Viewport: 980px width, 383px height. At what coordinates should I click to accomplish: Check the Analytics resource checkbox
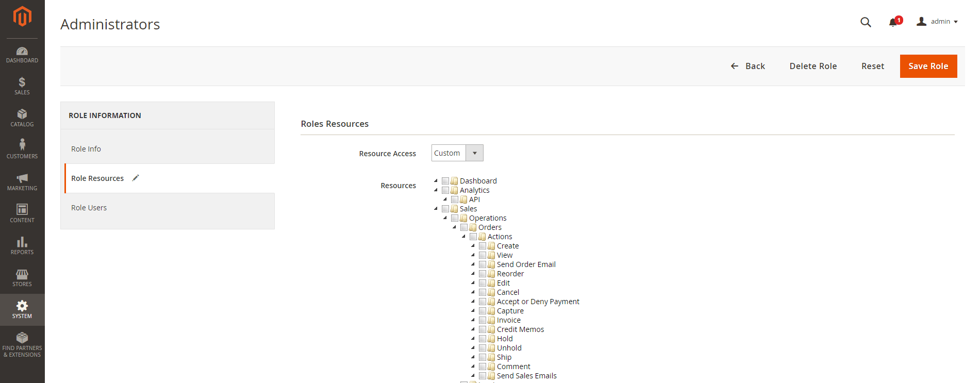(x=445, y=190)
